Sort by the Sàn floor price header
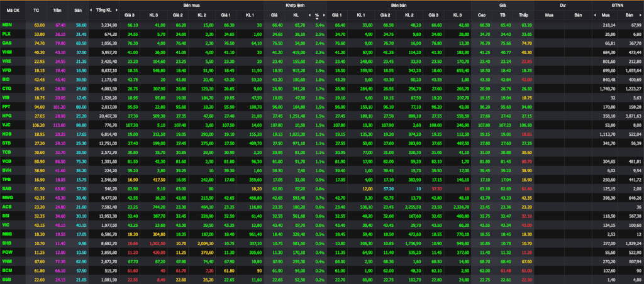 click(x=77, y=9)
